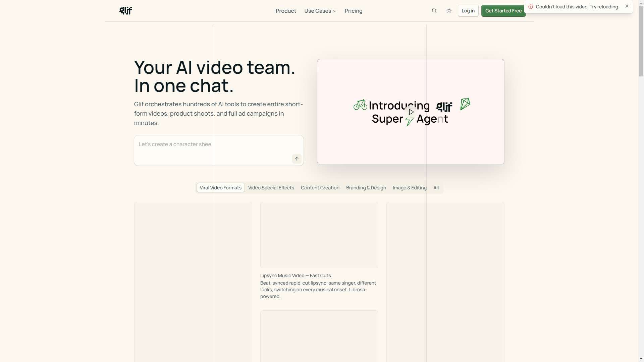This screenshot has width=644, height=362.
Task: Switch to the Video Special Effects tab
Action: (271, 188)
